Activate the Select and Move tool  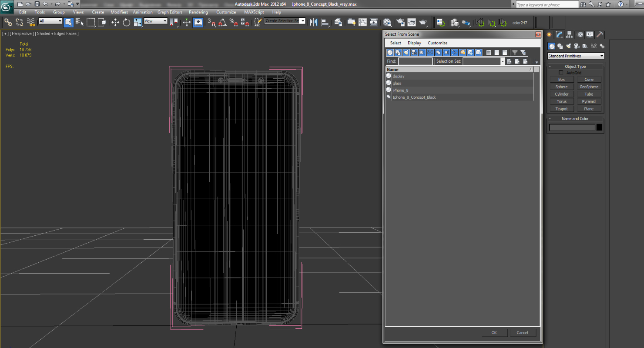115,22
